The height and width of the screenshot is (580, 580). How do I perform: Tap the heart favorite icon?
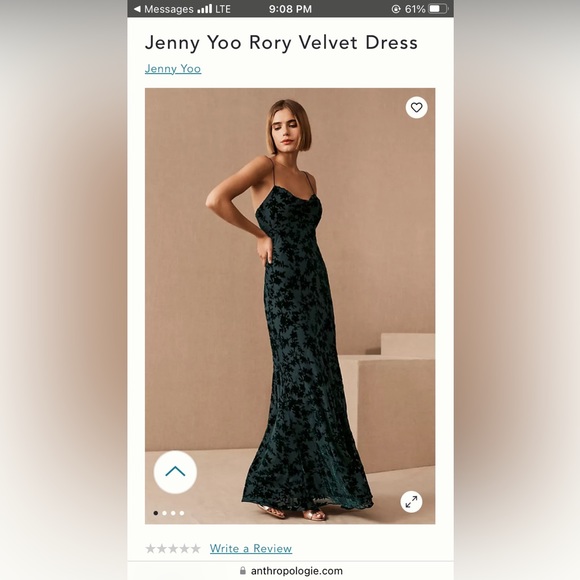[x=417, y=108]
